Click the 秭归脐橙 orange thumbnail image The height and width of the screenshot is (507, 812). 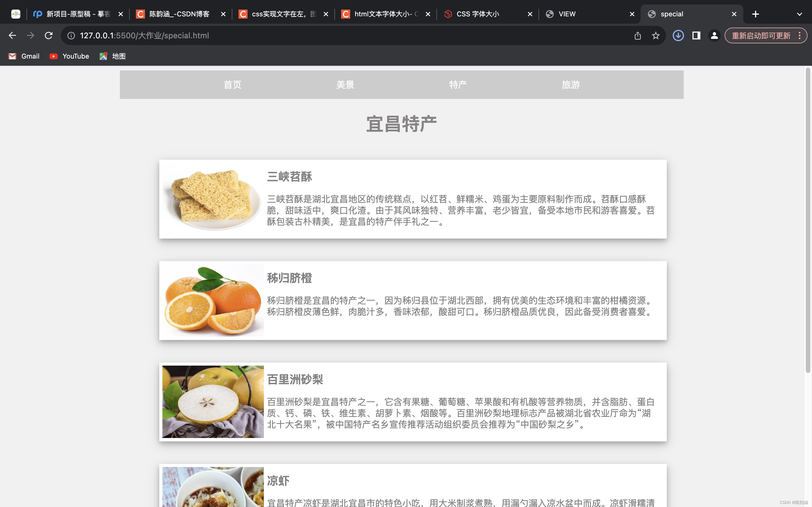pos(213,301)
